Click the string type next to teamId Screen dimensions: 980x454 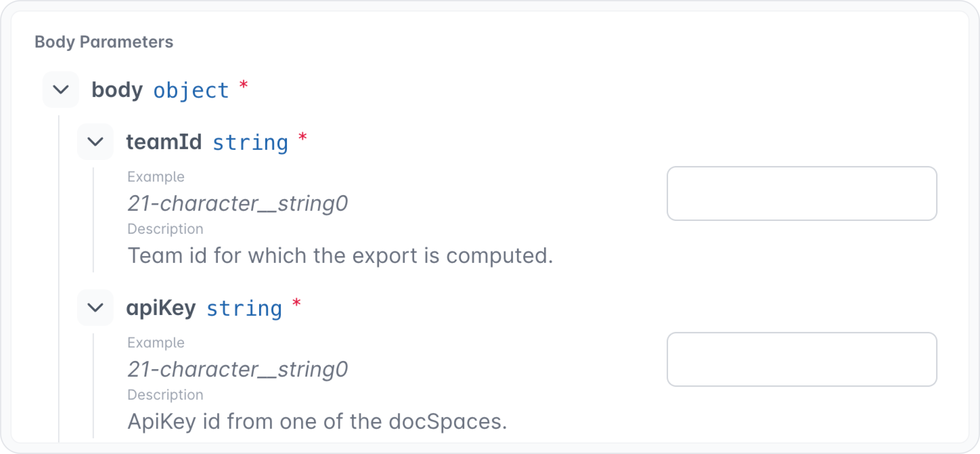tap(250, 143)
